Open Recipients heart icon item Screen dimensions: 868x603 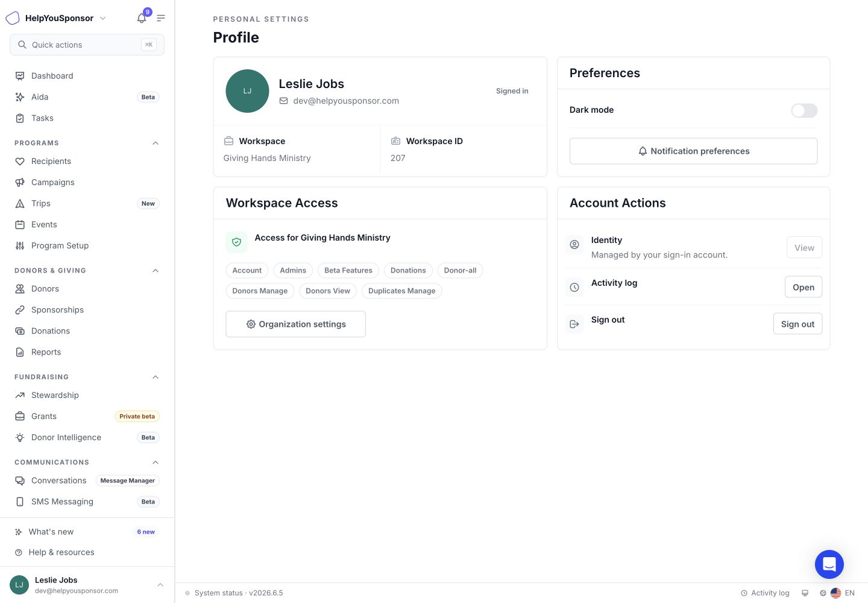point(87,161)
